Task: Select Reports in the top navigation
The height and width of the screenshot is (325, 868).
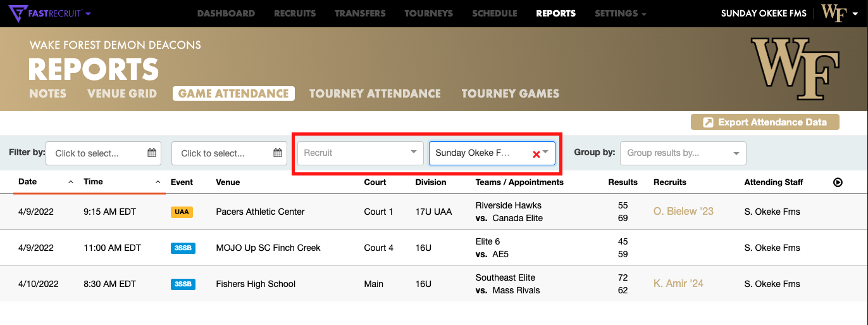Action: [555, 13]
